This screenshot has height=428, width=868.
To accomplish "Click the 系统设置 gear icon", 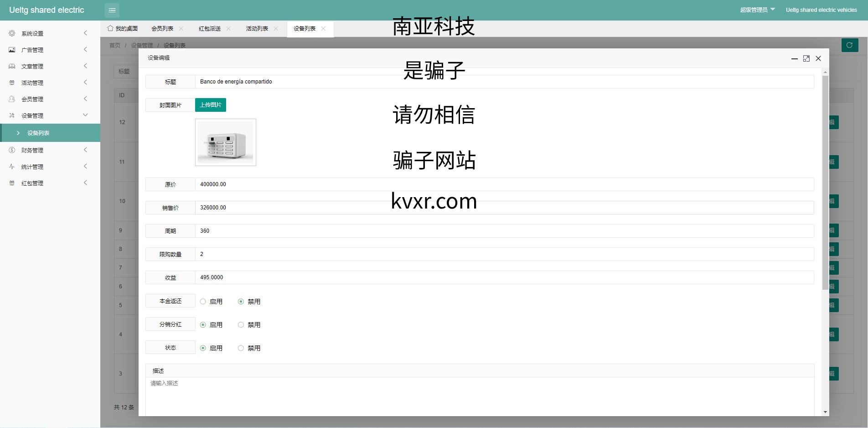I will 12,33.
